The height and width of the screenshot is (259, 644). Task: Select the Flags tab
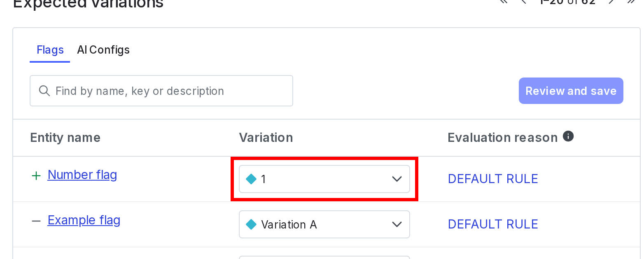[50, 50]
